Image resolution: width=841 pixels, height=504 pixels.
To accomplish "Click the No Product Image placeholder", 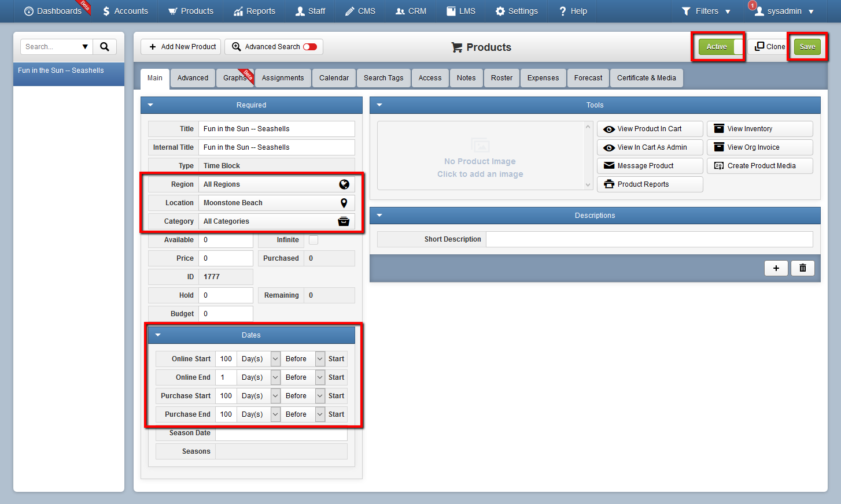I will click(x=480, y=155).
